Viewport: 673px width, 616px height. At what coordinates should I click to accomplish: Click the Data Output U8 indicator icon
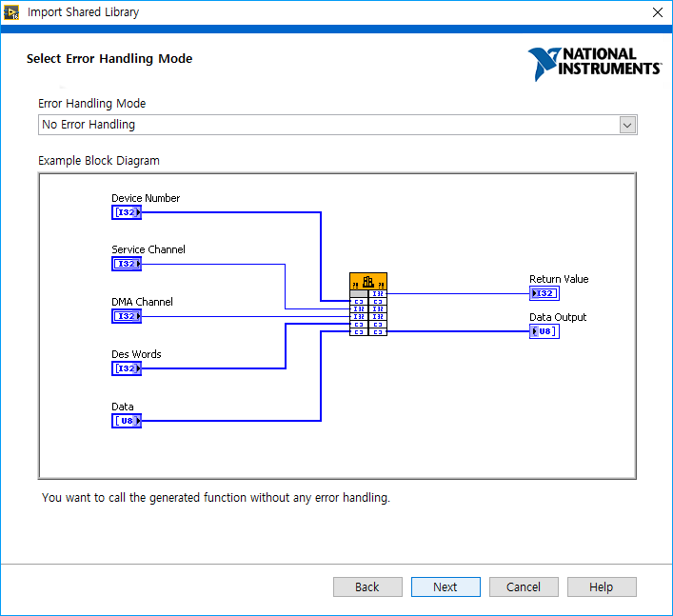click(x=544, y=331)
